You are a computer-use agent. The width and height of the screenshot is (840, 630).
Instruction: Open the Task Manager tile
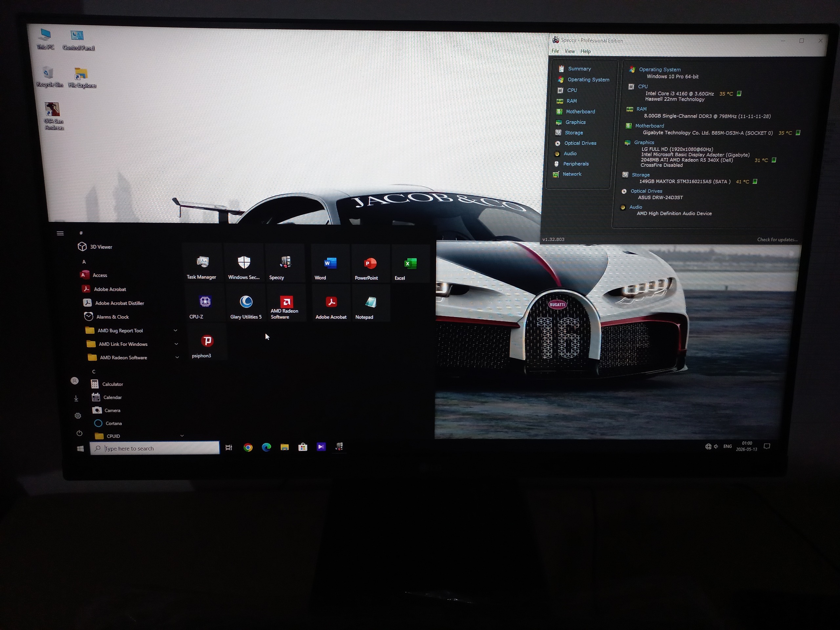pos(202,263)
